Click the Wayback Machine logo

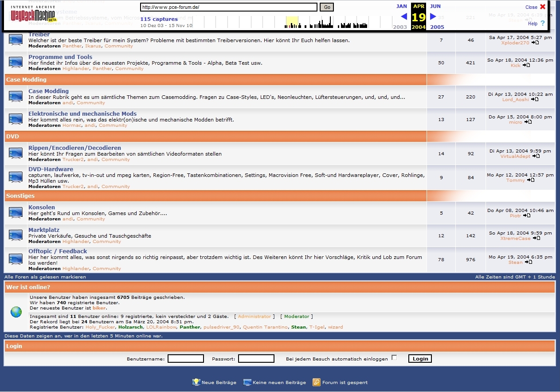pyautogui.click(x=34, y=16)
